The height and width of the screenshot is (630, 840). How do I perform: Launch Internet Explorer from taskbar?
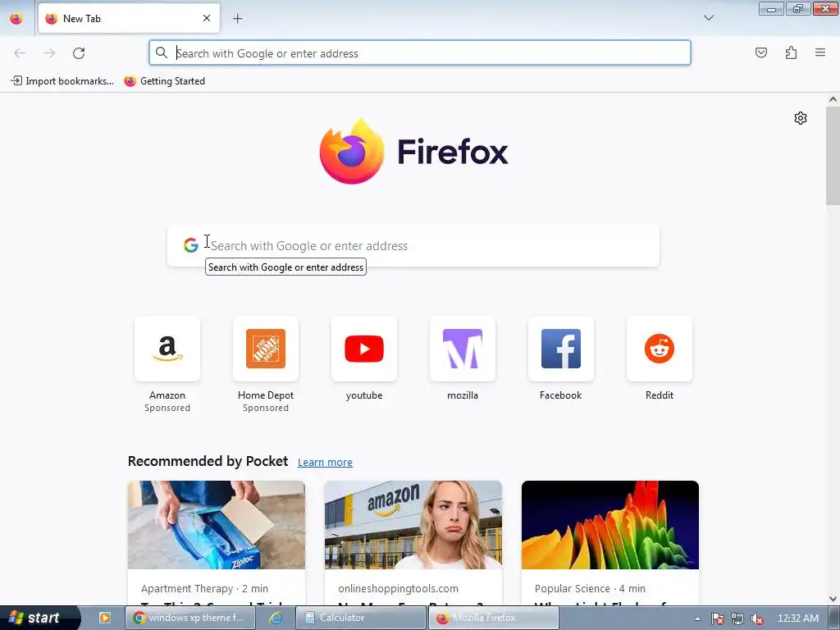(276, 618)
